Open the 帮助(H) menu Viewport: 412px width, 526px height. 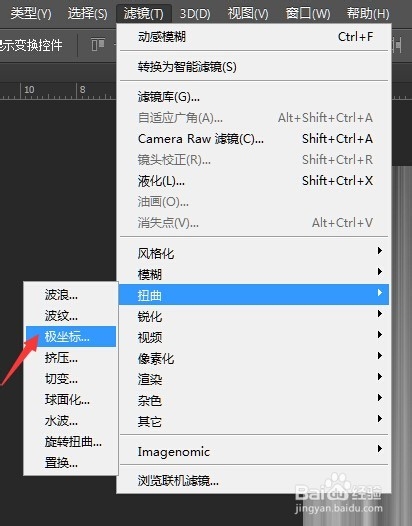368,14
